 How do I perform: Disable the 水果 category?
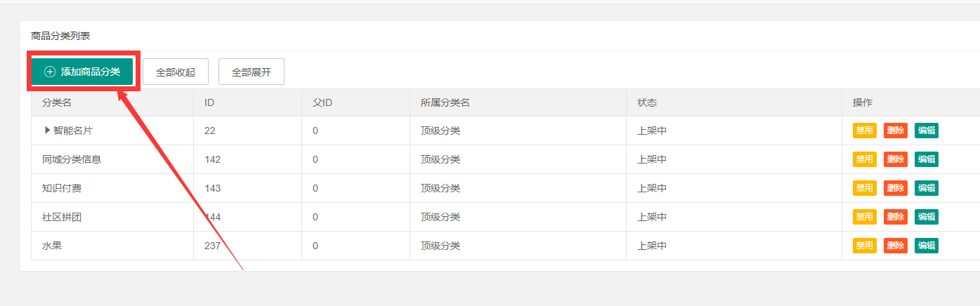click(864, 246)
